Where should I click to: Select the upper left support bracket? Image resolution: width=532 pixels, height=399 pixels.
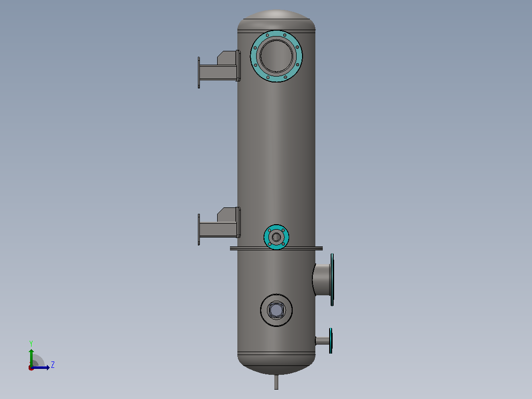219,69
